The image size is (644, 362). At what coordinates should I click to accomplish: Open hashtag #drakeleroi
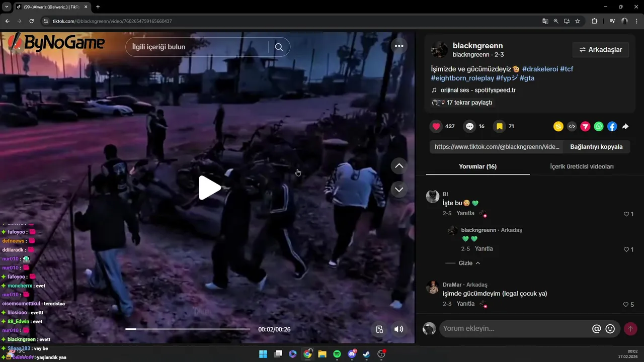pyautogui.click(x=540, y=69)
